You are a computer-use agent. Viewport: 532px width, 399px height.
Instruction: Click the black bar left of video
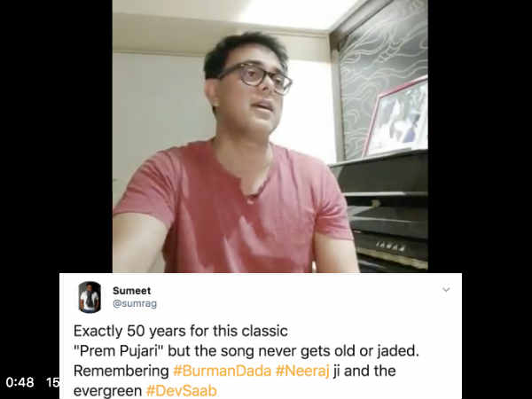point(56,136)
